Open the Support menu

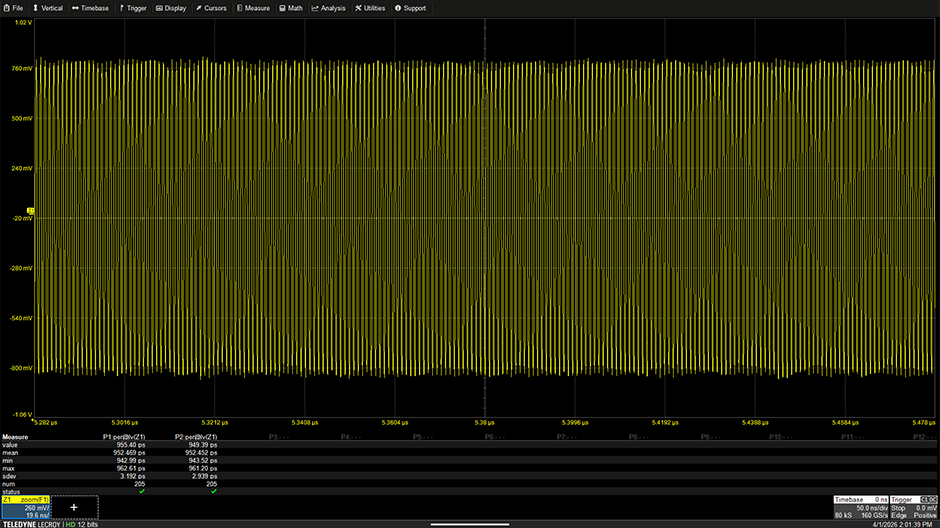[410, 8]
